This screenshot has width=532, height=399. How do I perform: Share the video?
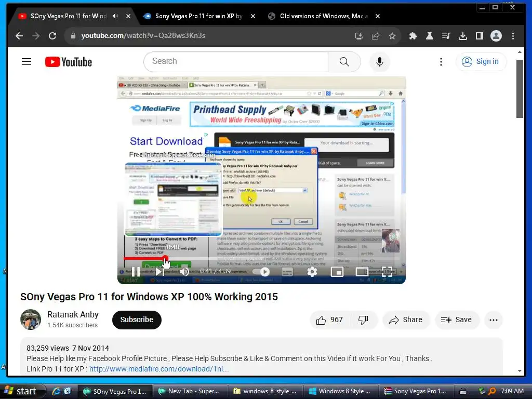[x=406, y=320]
